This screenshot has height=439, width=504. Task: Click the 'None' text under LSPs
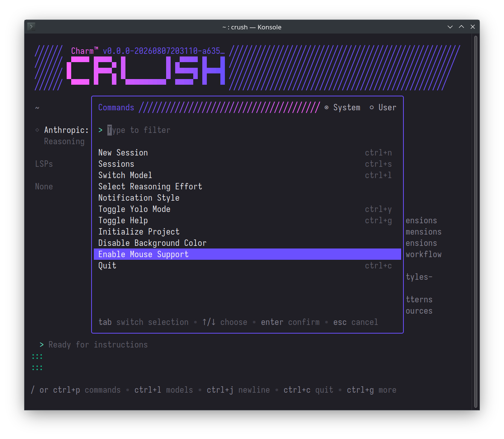(44, 187)
